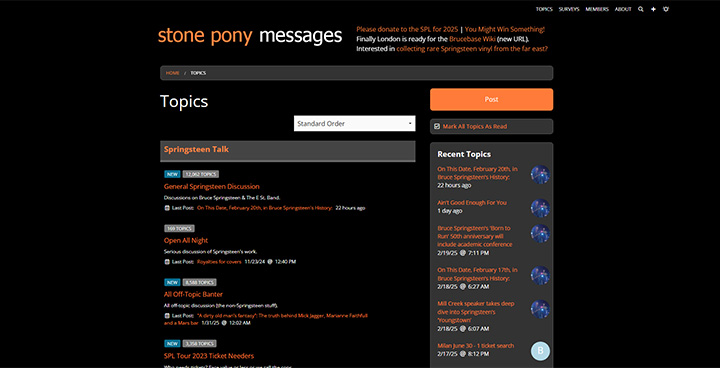The height and width of the screenshot is (368, 720).
Task: Open avatar beside Born to Run 50th anniversary topic
Action: 540,233
